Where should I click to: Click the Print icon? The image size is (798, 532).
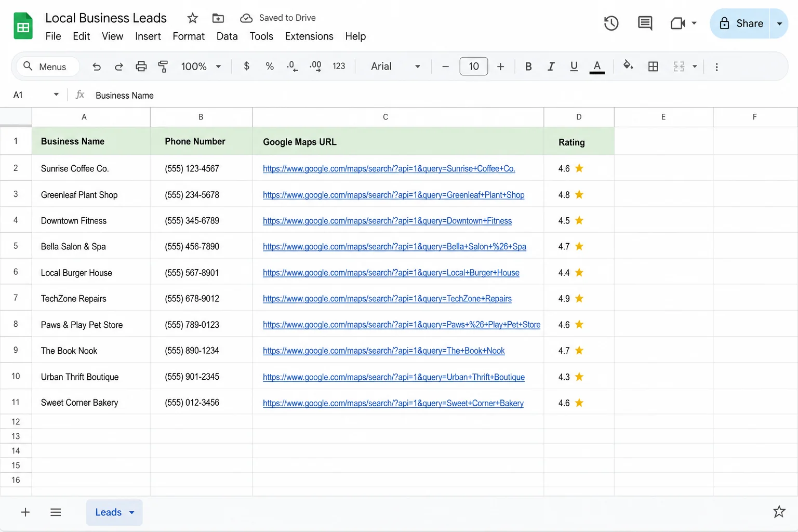(x=141, y=66)
